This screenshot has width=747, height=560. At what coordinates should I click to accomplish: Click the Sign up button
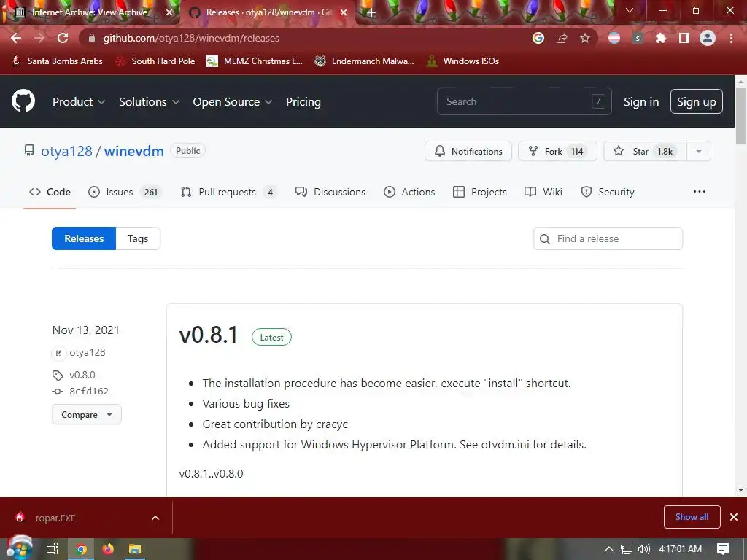pos(697,101)
